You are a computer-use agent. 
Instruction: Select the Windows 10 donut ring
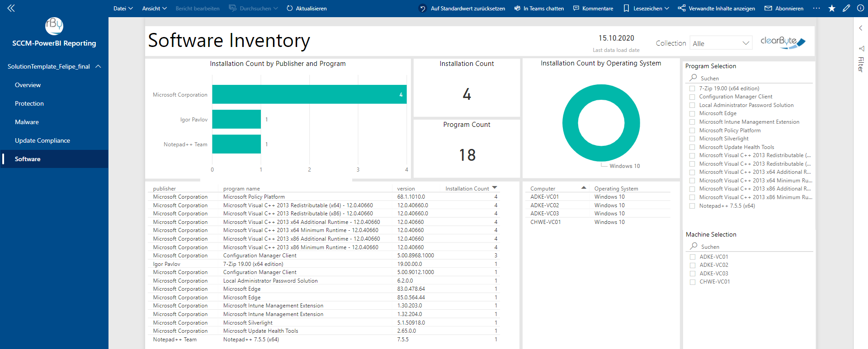tap(571, 123)
